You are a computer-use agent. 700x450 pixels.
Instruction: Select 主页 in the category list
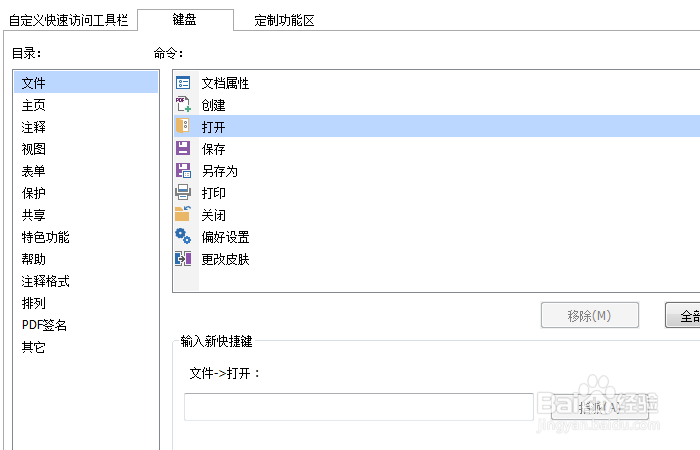pyautogui.click(x=34, y=105)
